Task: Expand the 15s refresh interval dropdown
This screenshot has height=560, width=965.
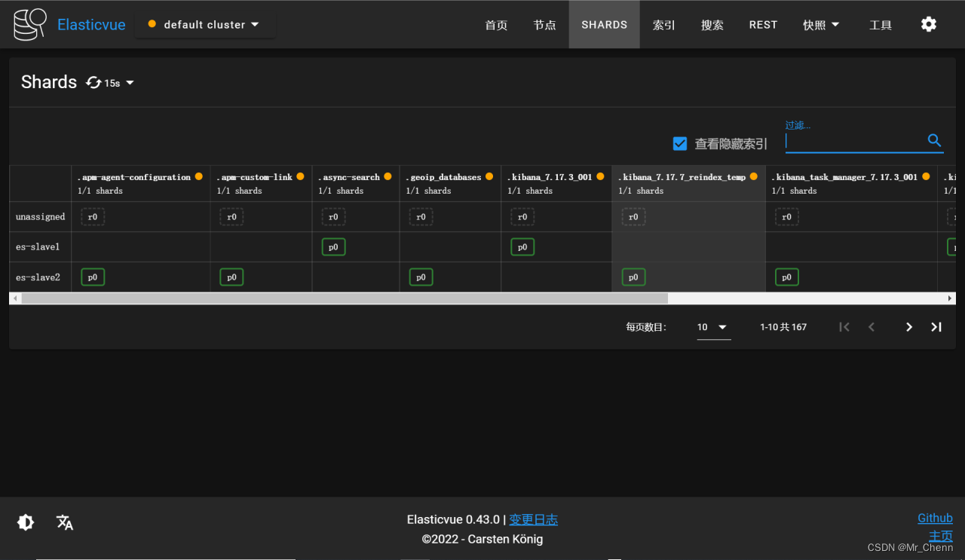Action: pos(119,83)
